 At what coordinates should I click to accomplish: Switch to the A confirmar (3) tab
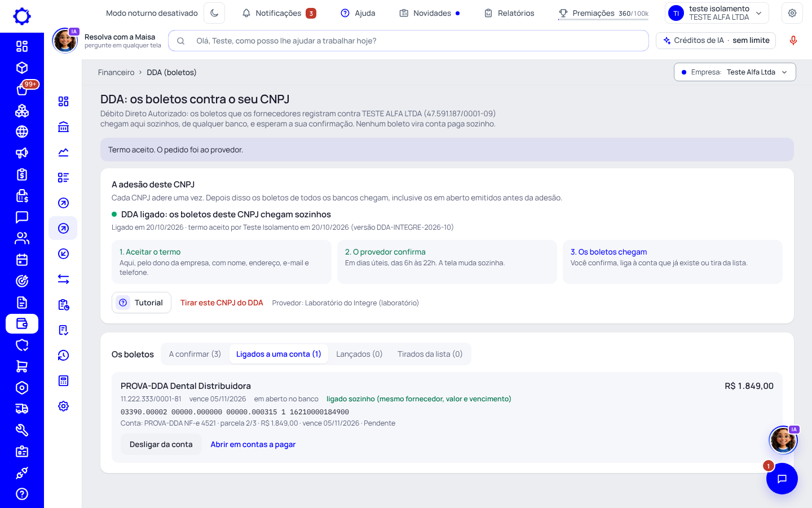pos(195,354)
